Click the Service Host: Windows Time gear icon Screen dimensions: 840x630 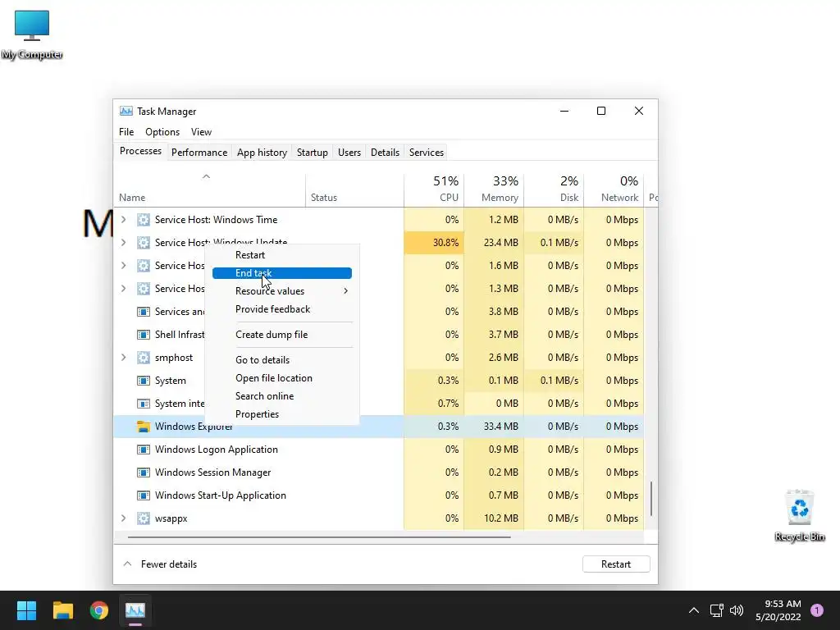click(x=143, y=220)
